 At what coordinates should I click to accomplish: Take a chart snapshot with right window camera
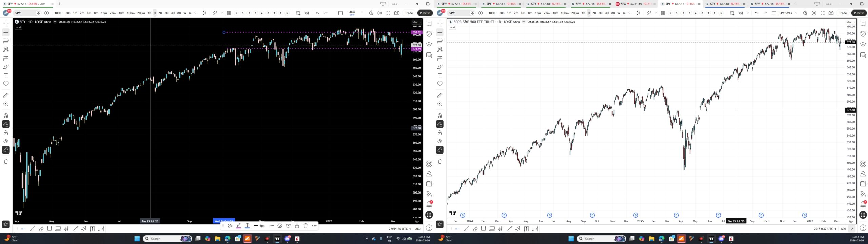(831, 13)
